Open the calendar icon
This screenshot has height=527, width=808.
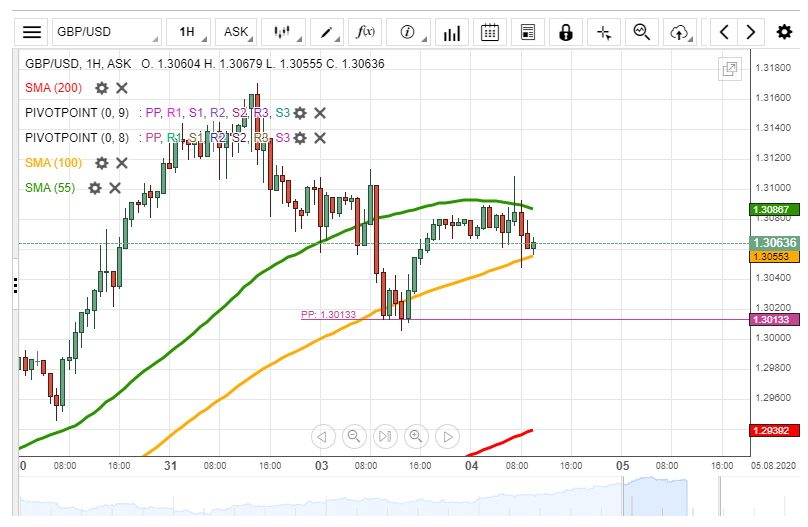coord(490,32)
